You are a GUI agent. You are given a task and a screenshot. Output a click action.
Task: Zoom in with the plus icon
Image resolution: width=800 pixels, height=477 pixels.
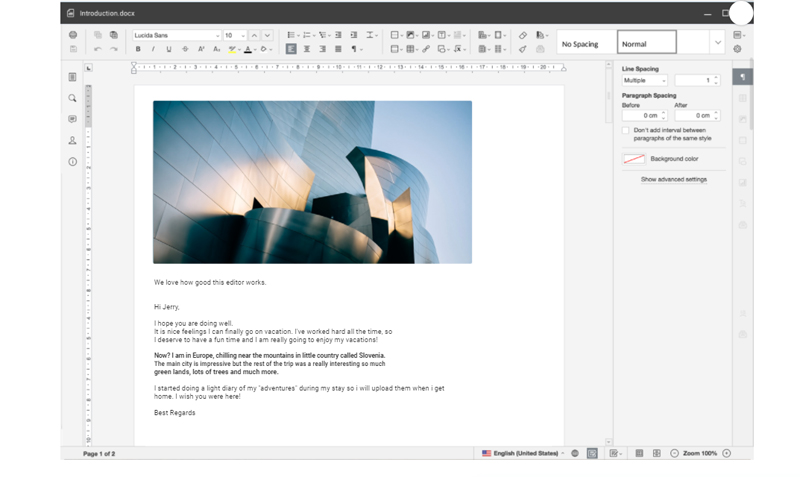click(726, 453)
